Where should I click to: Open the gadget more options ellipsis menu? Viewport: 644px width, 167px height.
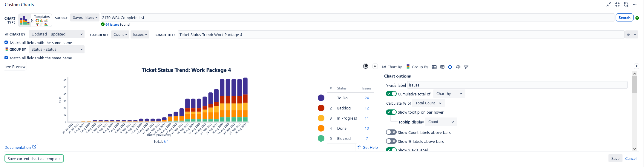pos(635,4)
